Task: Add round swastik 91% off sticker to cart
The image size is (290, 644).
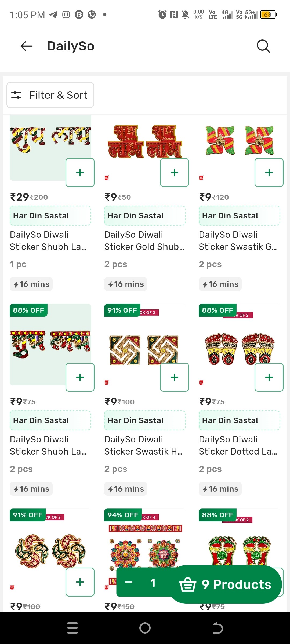Action: coord(80,582)
